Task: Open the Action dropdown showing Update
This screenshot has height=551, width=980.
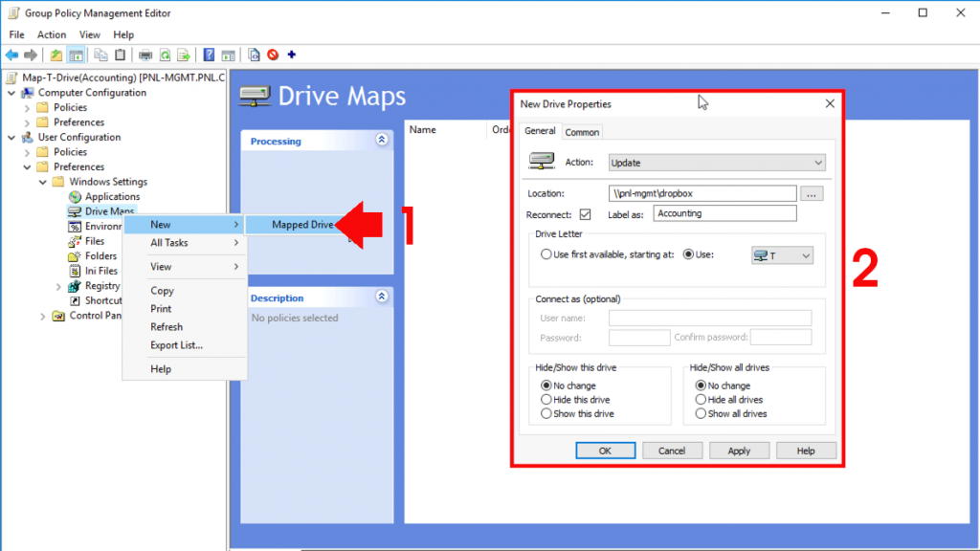Action: pyautogui.click(x=716, y=163)
